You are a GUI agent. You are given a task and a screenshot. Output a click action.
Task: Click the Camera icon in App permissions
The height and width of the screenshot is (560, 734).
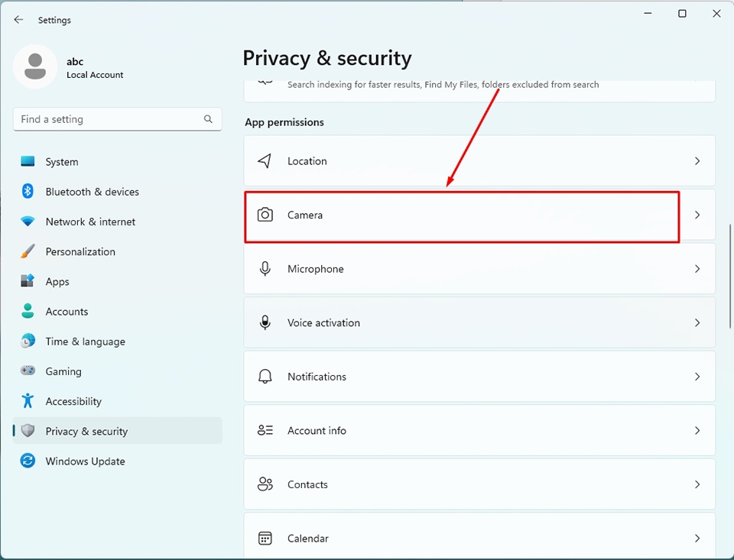(x=265, y=215)
